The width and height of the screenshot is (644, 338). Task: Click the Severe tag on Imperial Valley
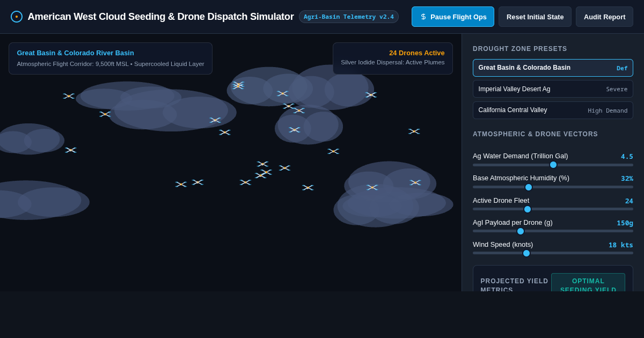pos(617,89)
